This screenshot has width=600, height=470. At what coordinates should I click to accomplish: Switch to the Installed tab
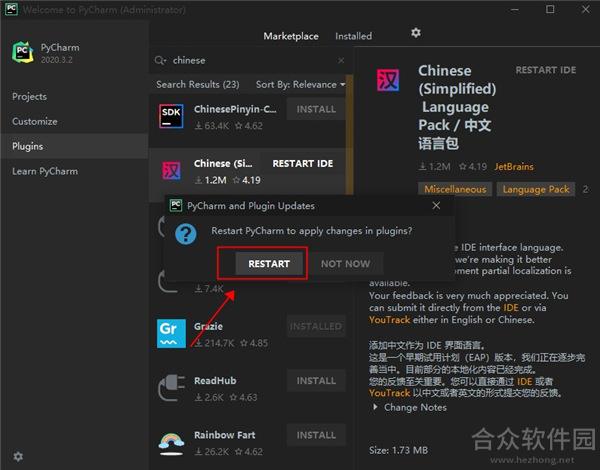pyautogui.click(x=353, y=36)
